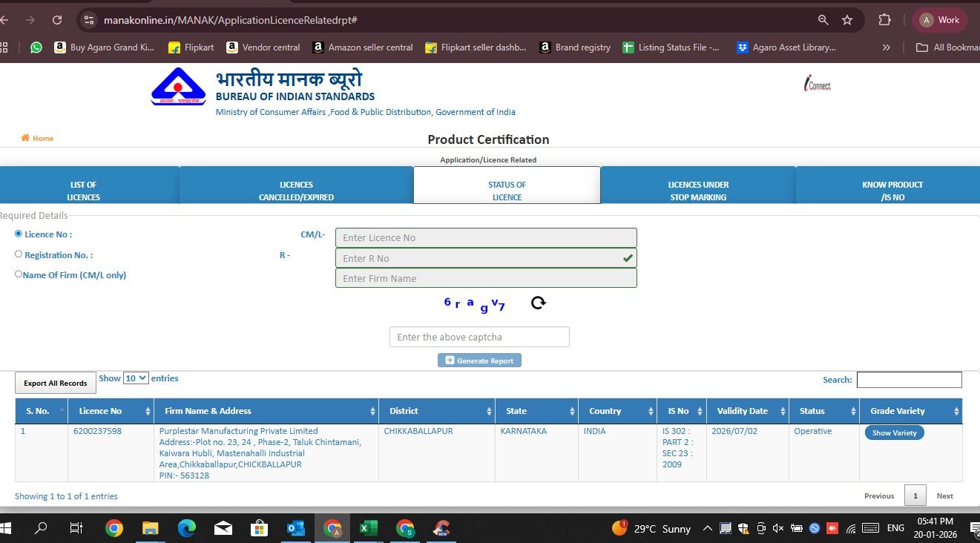Image resolution: width=980 pixels, height=543 pixels.
Task: Click the Bureau of Indian Standards logo
Action: coord(178,88)
